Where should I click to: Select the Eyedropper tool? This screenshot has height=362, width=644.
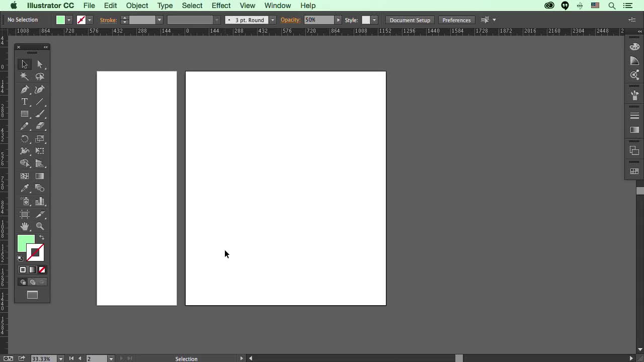[x=25, y=188]
